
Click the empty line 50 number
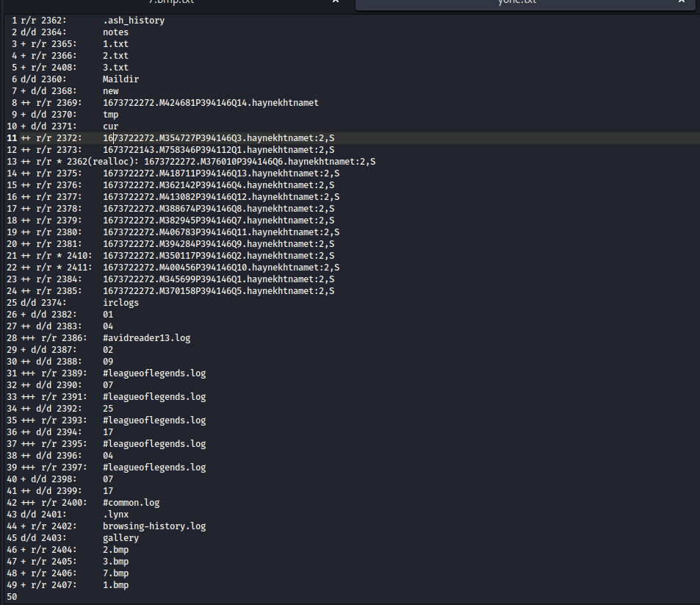[x=12, y=597]
